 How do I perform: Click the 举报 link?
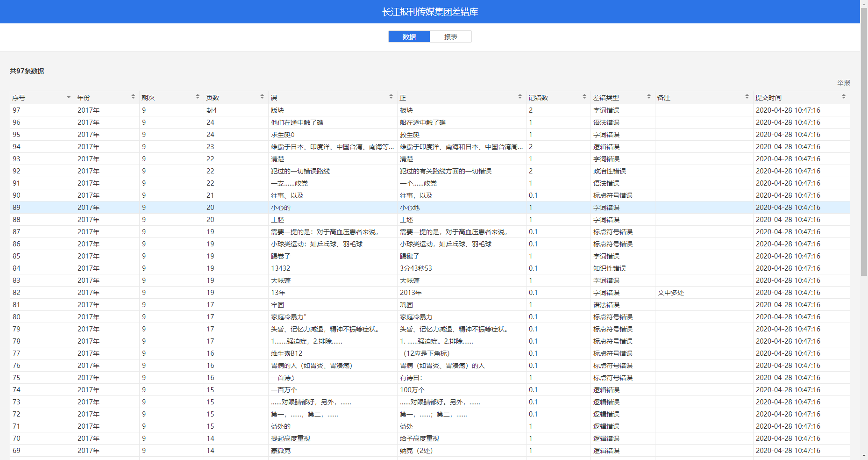tap(843, 83)
